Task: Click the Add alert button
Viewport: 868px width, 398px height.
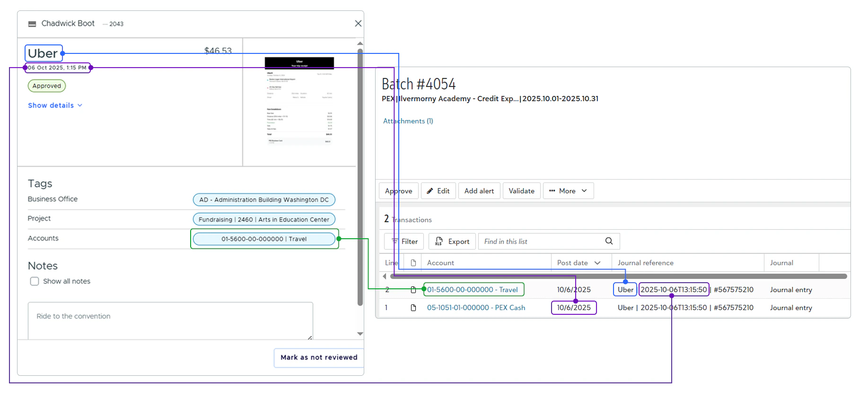Action: pos(479,191)
